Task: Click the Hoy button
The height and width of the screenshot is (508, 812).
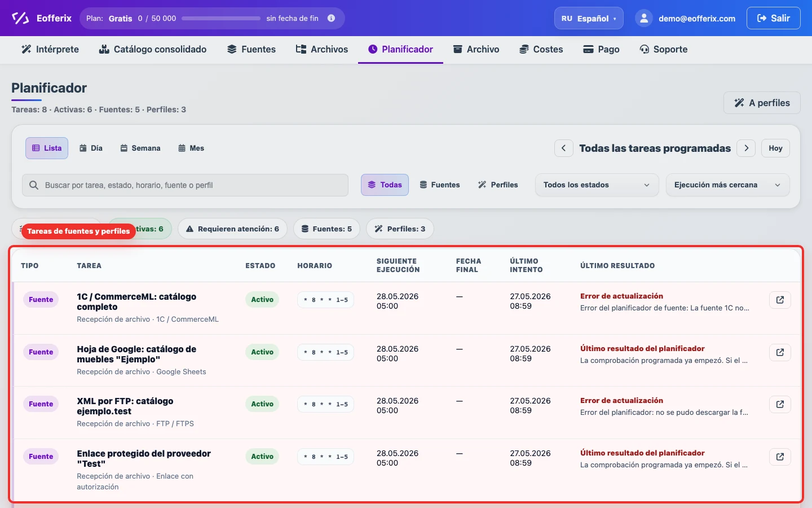Action: click(x=775, y=148)
